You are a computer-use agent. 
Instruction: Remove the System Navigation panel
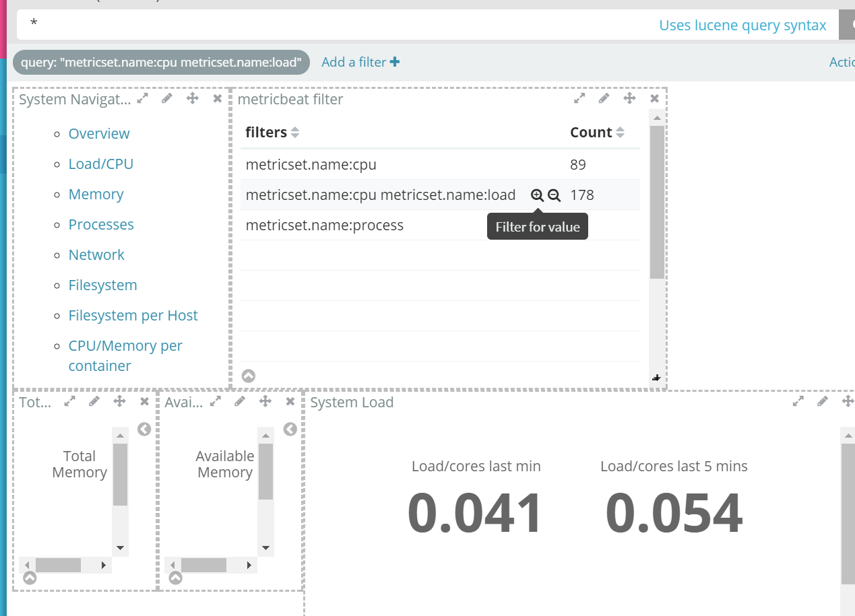(217, 98)
